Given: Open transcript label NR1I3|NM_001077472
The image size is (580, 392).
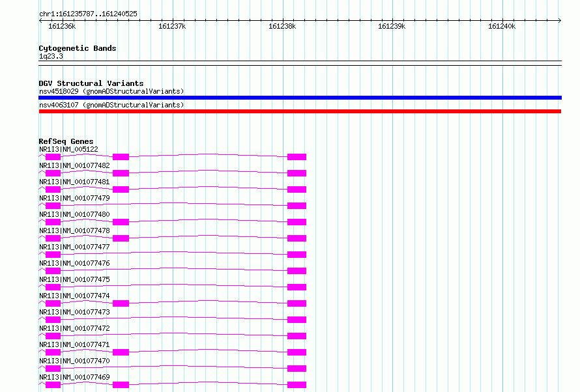Looking at the screenshot, I should pos(74,328).
